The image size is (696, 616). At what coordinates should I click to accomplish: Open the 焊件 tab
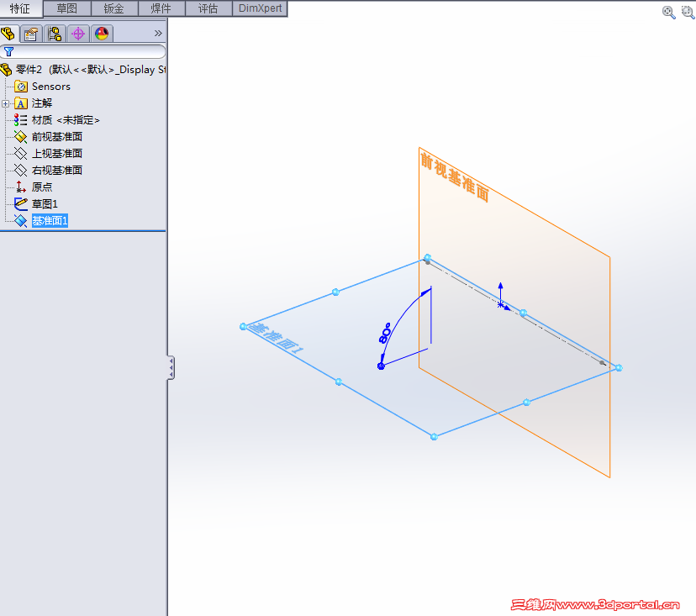(161, 8)
